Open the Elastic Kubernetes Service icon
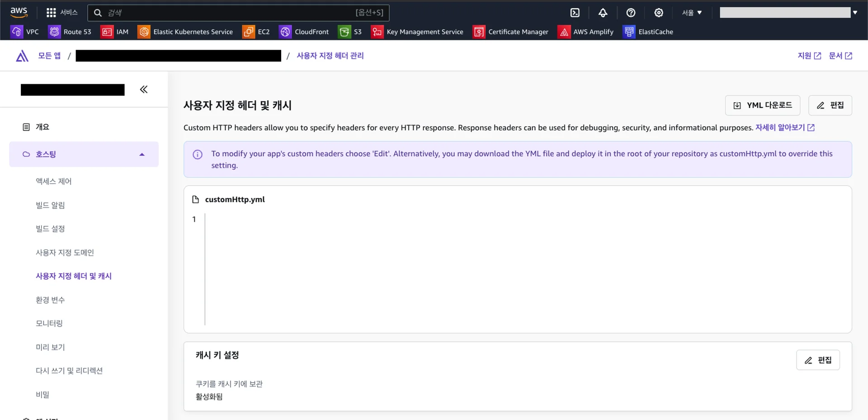Viewport: 868px width, 420px height. click(144, 32)
